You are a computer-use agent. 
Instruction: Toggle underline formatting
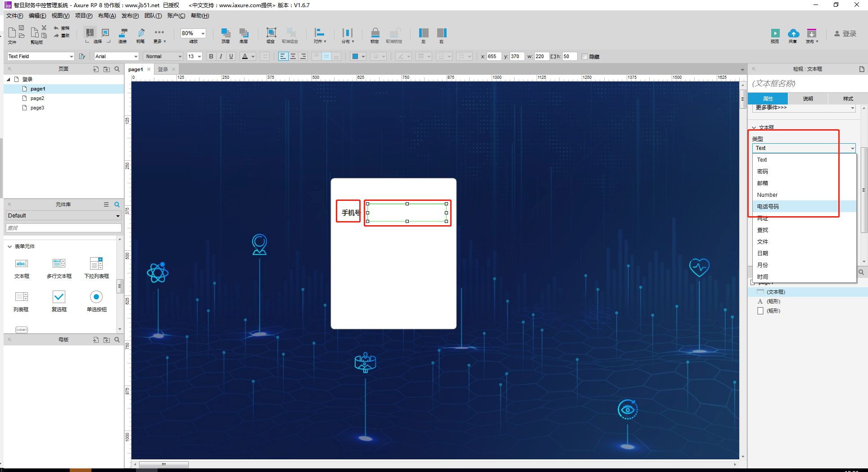231,56
